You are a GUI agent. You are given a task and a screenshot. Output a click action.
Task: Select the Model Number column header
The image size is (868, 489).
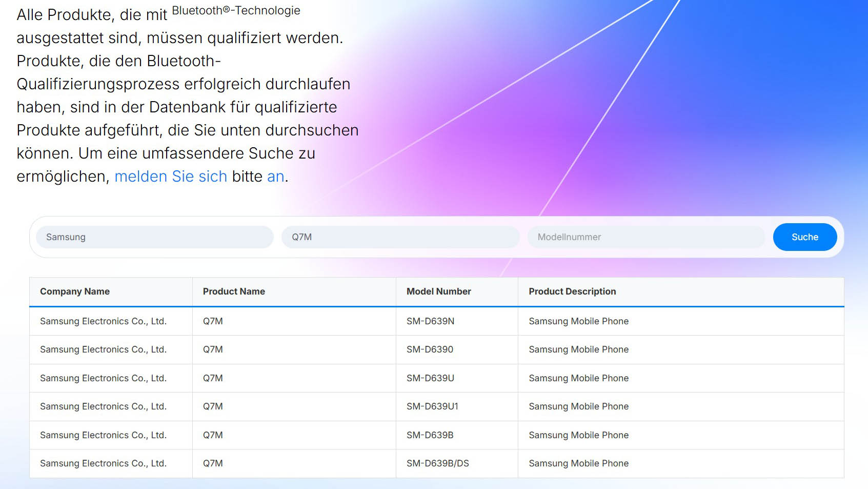pos(438,291)
